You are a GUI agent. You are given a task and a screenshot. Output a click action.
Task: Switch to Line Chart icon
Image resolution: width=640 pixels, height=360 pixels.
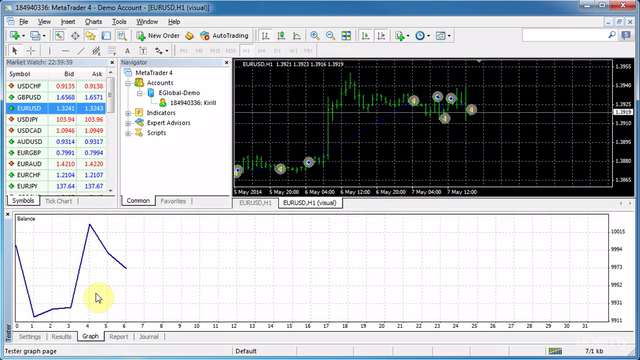[x=297, y=36]
